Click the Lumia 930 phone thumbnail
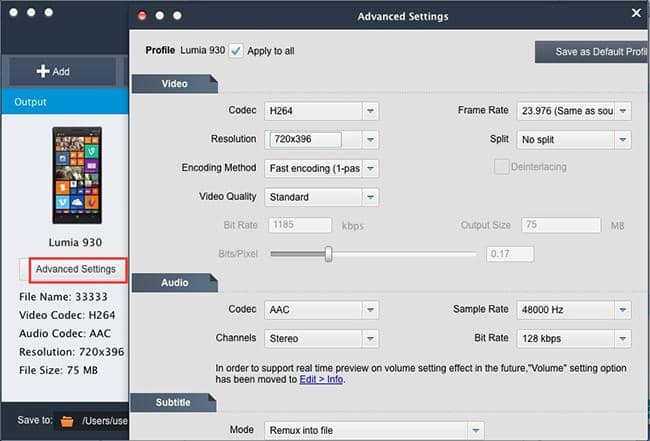The width and height of the screenshot is (650, 441). [77, 175]
